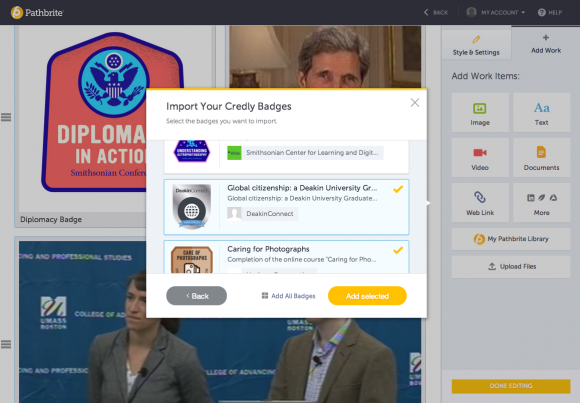Click the Diplomacy in Action badge image
Viewport: 580px width, 403px height.
tap(94, 112)
